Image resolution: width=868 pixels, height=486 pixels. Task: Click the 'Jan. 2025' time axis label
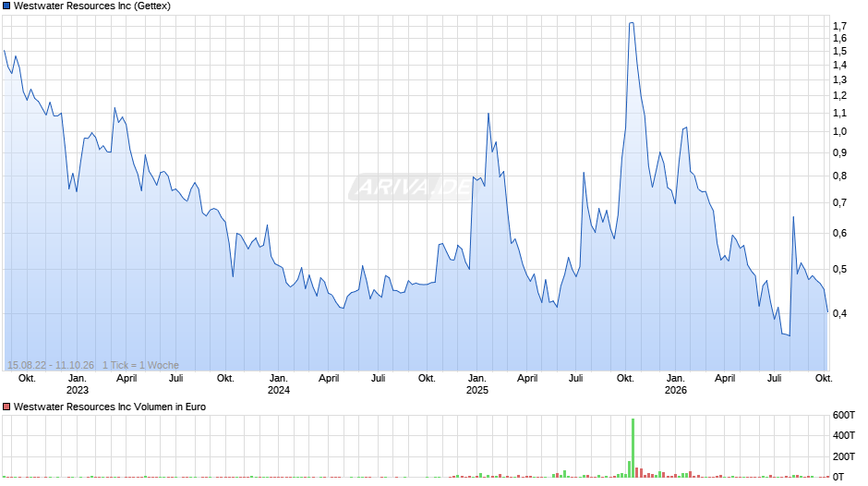pos(476,384)
